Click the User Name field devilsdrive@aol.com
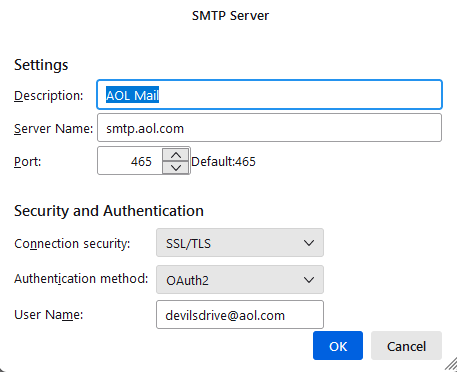This screenshot has width=457, height=372. (x=240, y=315)
